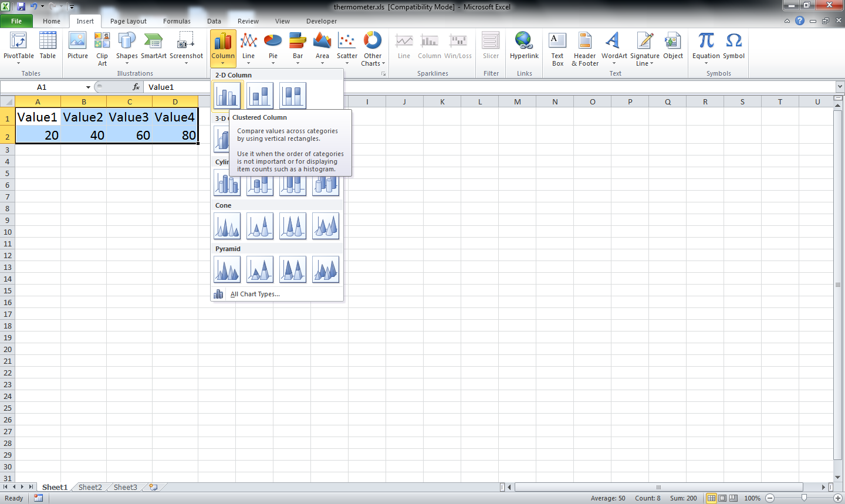Select cell D2 containing 80
The width and height of the screenshot is (845, 504).
[x=175, y=135]
